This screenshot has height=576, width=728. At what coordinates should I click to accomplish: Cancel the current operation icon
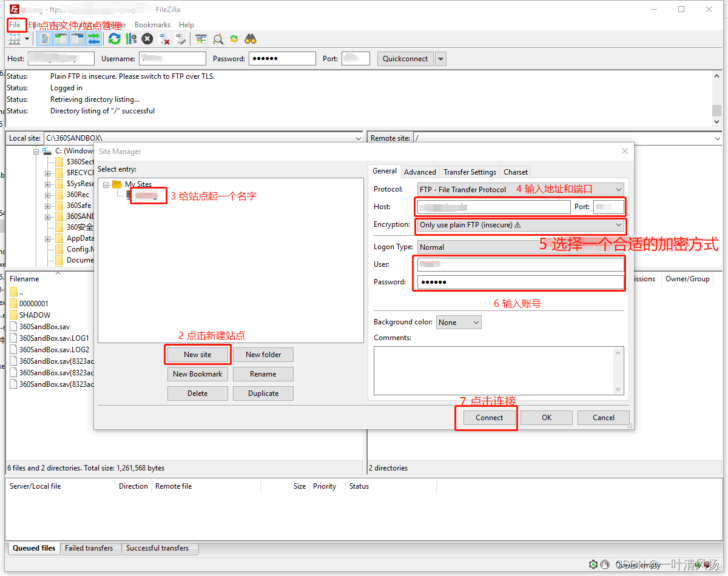point(147,39)
